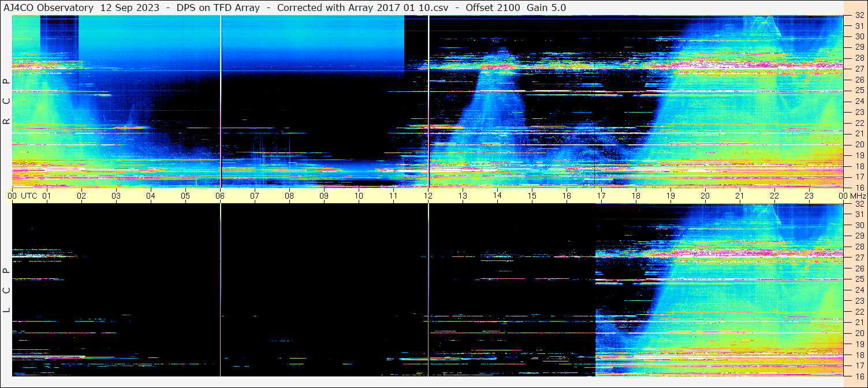Select the 17 MHz label on LCP scale
868x388 pixels.
coord(859,365)
